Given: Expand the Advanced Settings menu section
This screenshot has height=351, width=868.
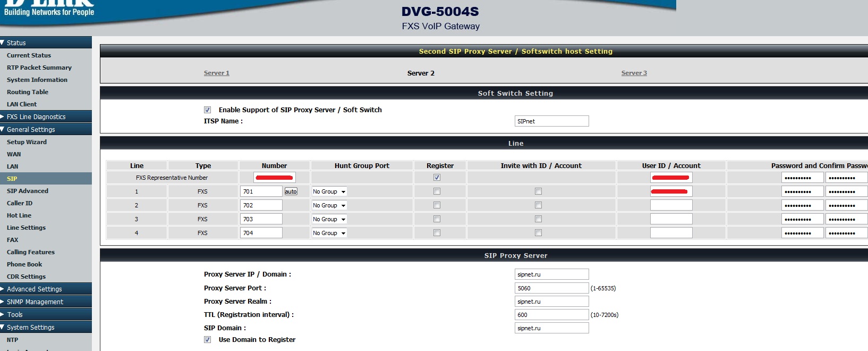Looking at the screenshot, I should (x=34, y=289).
